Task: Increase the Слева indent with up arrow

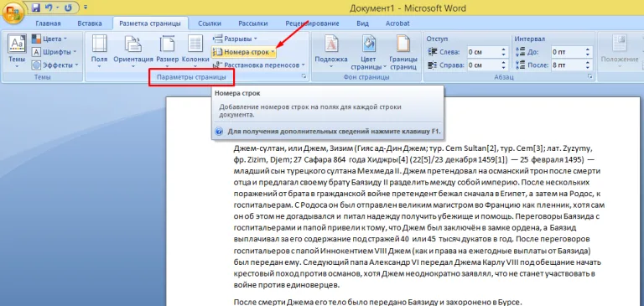Action: [504, 49]
